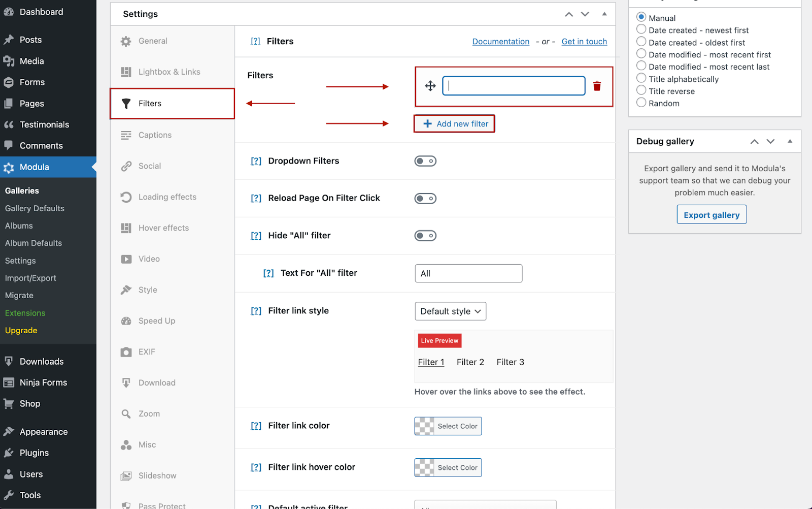
Task: Click the Pages icon in sidebar
Action: (x=9, y=104)
